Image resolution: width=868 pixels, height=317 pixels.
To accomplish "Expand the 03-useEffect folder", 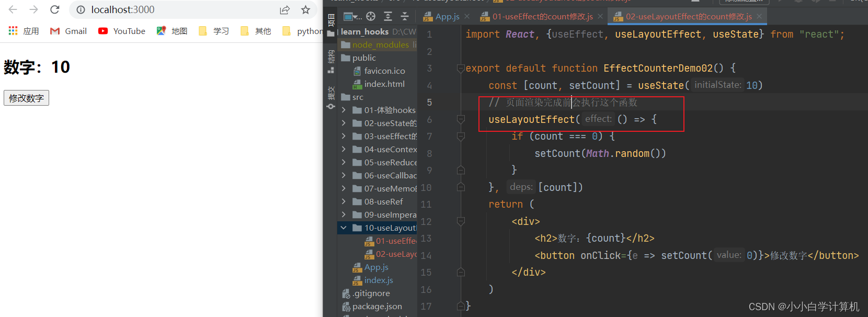I will pos(344,136).
